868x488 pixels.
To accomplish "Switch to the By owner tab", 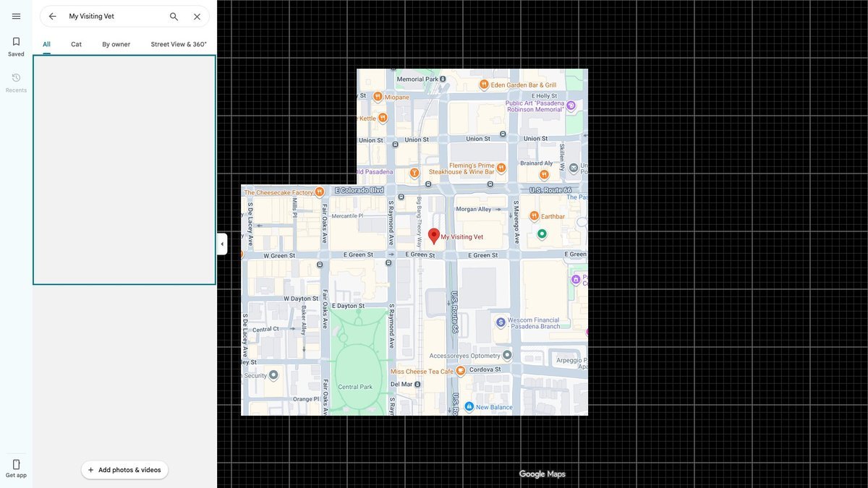I will coord(116,44).
